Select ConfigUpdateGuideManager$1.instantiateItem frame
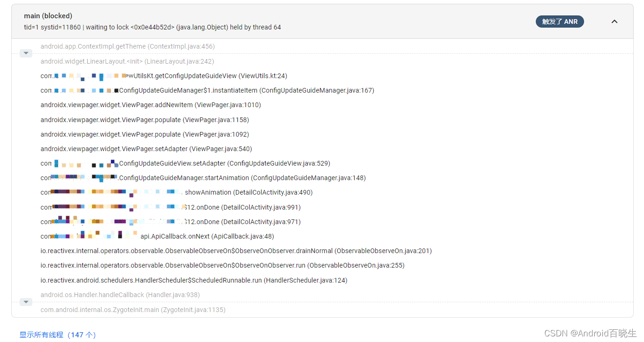This screenshot has height=342, width=644. click(x=207, y=90)
